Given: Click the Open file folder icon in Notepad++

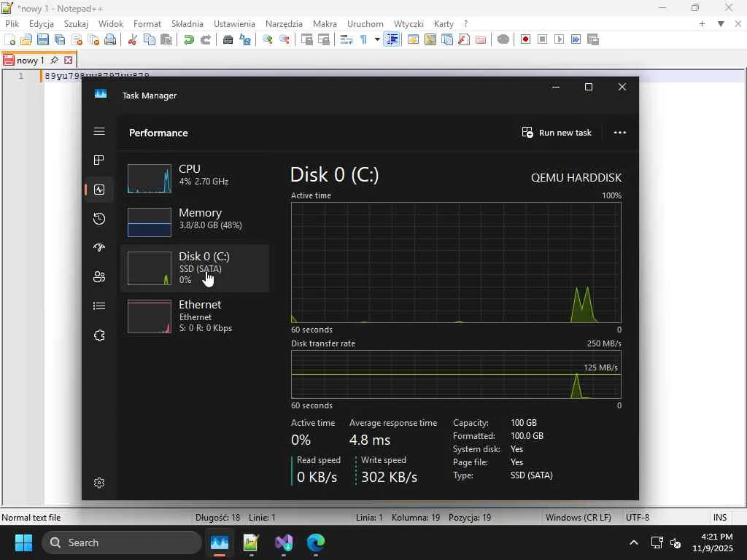Looking at the screenshot, I should tap(26, 39).
